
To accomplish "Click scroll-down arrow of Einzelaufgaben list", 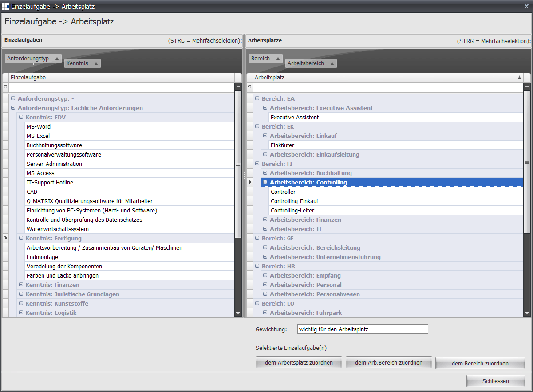I will coord(238,313).
